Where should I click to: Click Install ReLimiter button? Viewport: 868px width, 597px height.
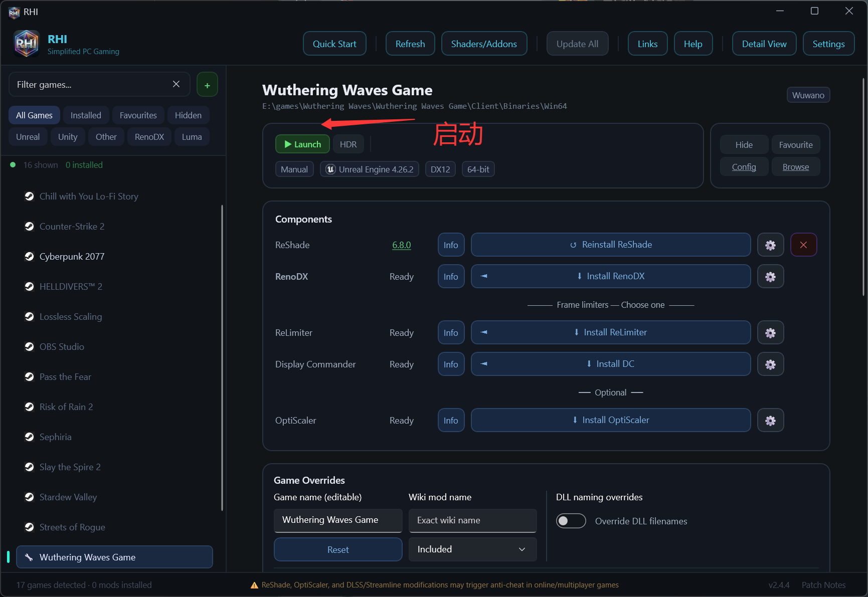611,332
